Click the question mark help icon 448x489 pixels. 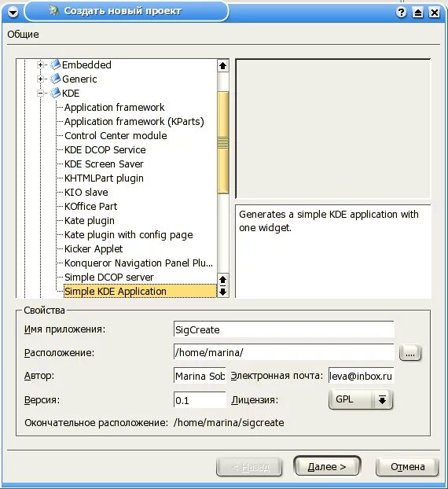[x=402, y=13]
